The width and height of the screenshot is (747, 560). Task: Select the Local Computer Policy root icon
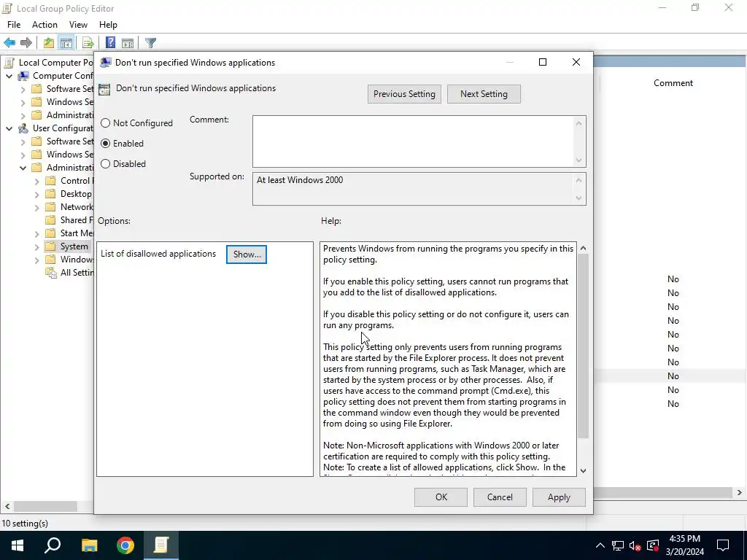tap(9, 63)
